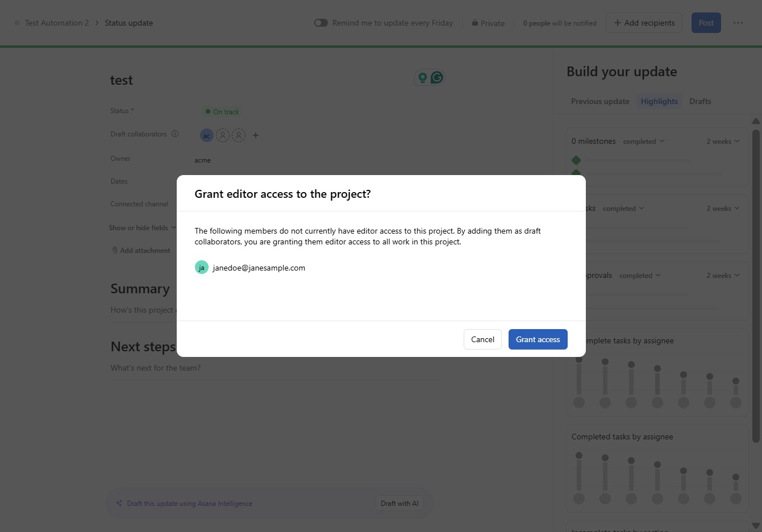The image size is (762, 532).
Task: Click the green lightbulb suggestion icon
Action: pyautogui.click(x=422, y=77)
